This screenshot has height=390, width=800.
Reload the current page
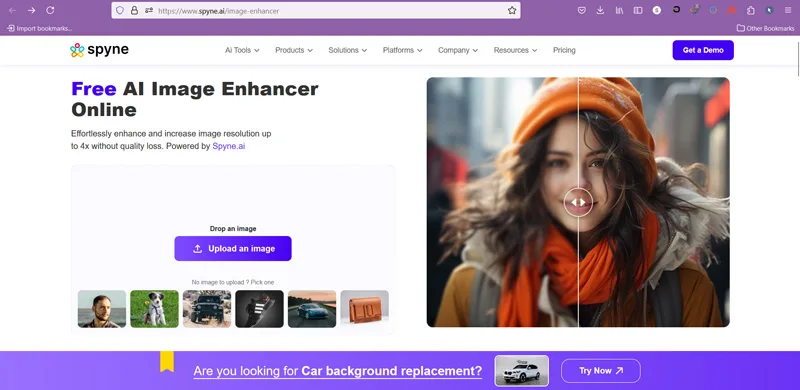(x=50, y=10)
